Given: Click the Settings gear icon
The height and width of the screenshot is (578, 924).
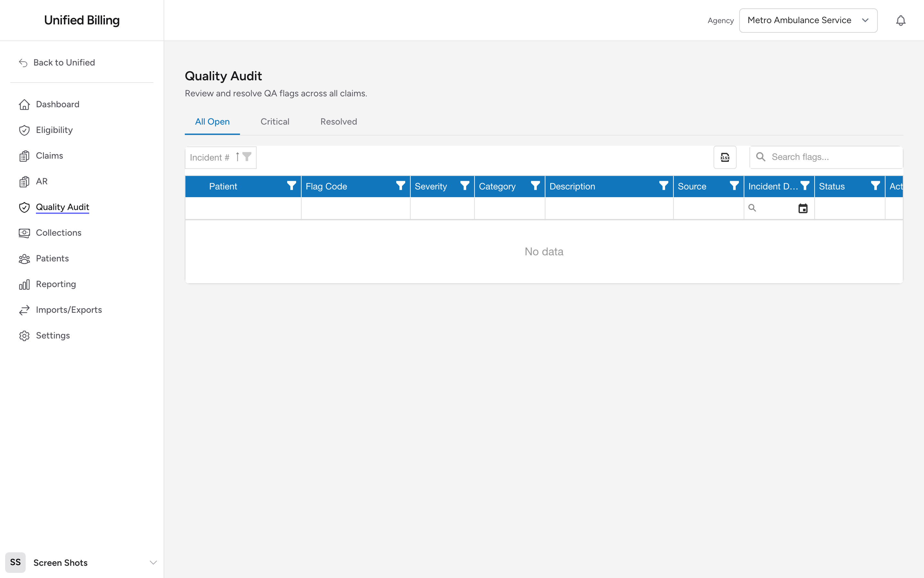Looking at the screenshot, I should point(24,336).
